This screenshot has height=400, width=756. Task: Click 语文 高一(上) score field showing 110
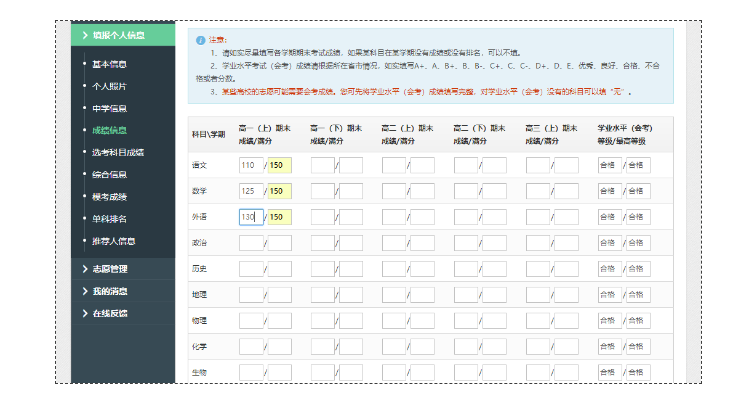pyautogui.click(x=250, y=165)
